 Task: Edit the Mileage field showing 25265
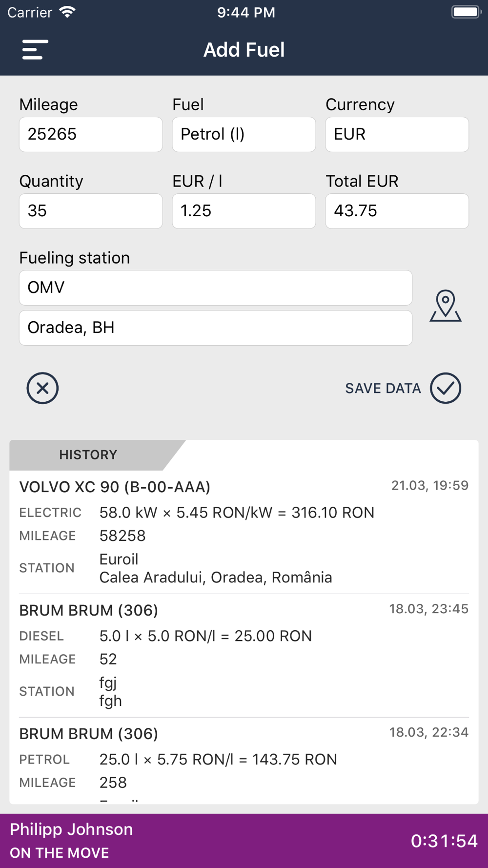(91, 134)
